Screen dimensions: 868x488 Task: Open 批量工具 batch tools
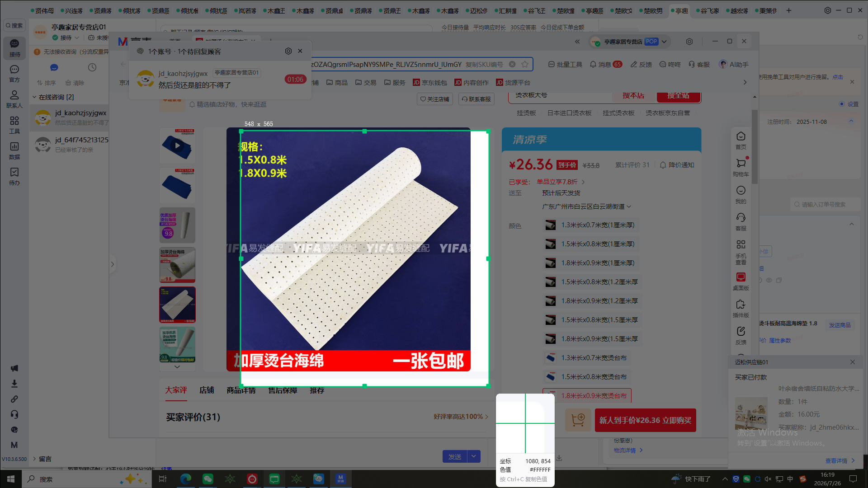click(565, 65)
